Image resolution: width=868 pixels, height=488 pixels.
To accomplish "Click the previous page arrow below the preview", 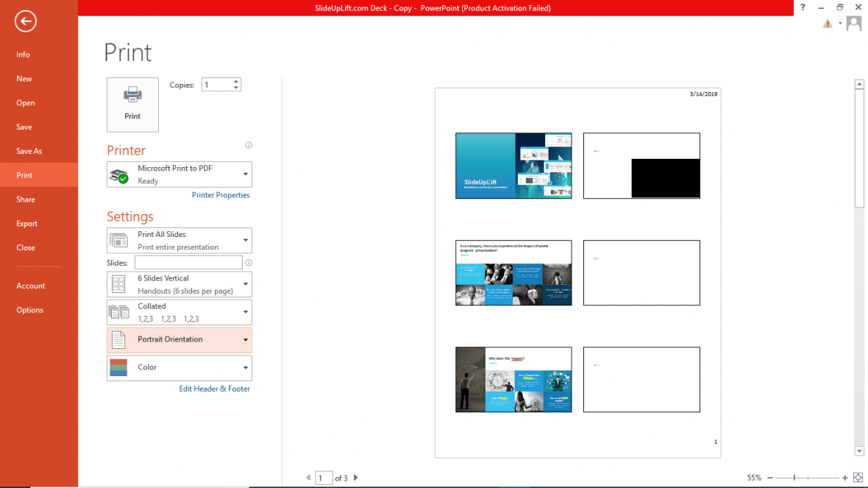I will (310, 477).
